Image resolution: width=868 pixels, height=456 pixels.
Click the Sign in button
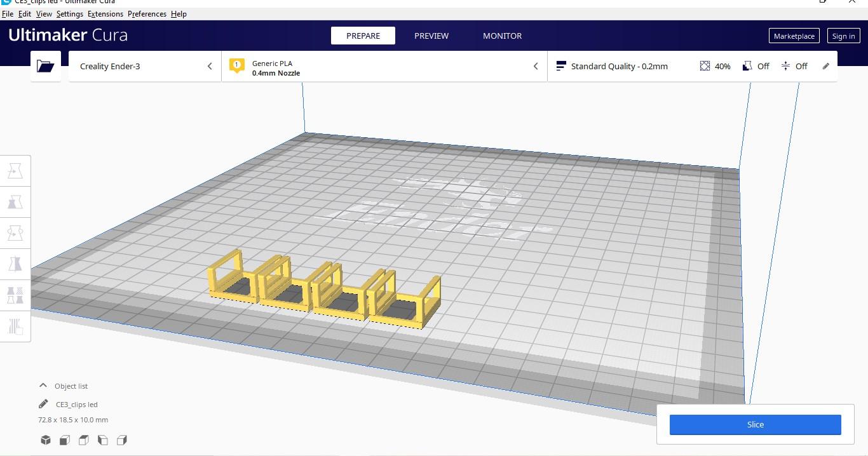pos(844,36)
